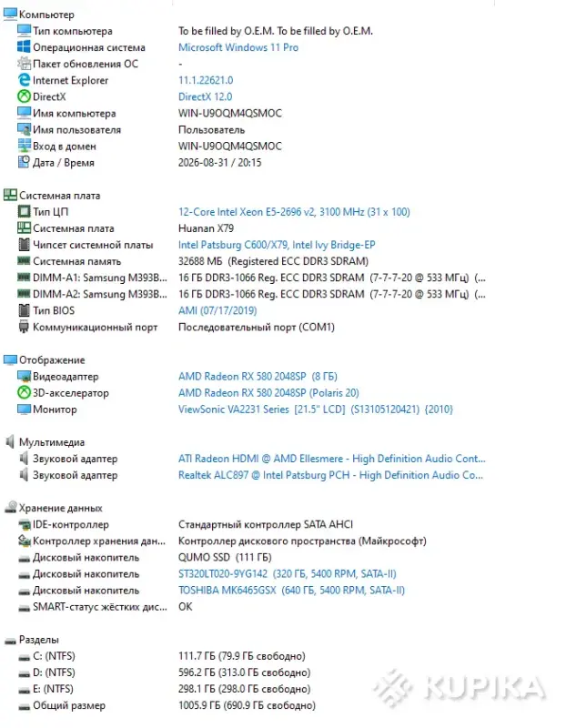Select the Контроллер дискового пространства (Майкрософт) value
Screen dimensions: 566x728
[302, 541]
